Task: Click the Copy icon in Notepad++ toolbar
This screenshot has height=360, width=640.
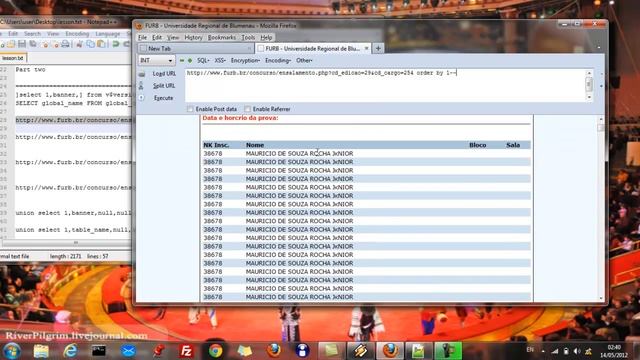Action: tap(90, 44)
